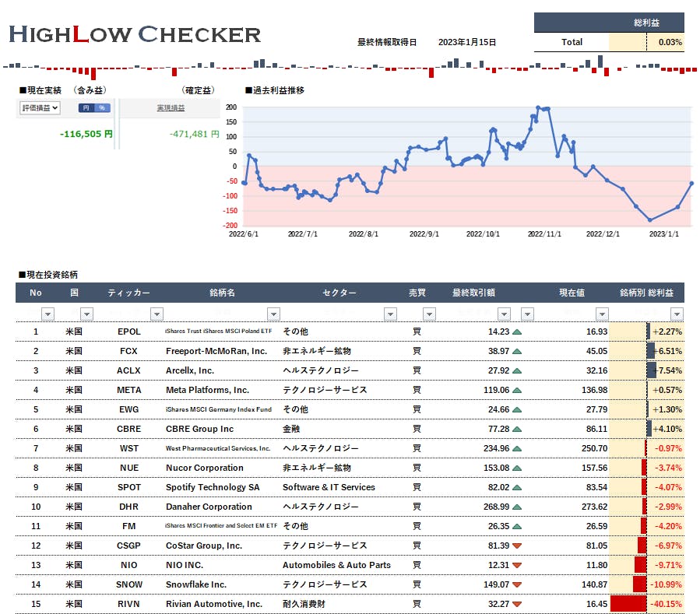Click green up arrow in DHR row

[x=517, y=507]
